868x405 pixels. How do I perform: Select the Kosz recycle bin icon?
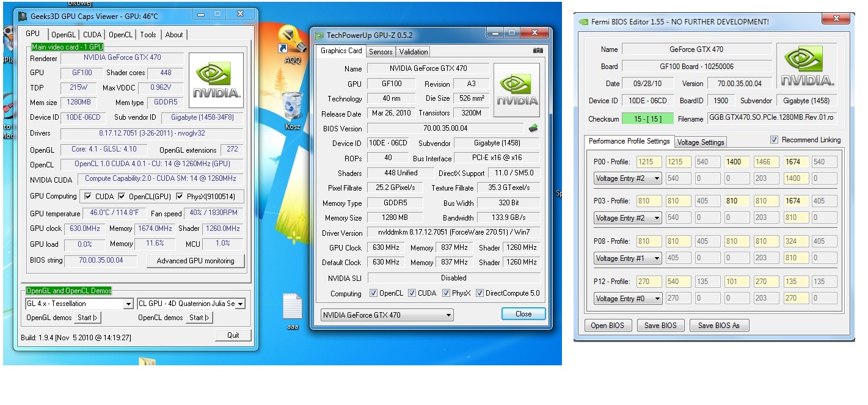[x=293, y=110]
